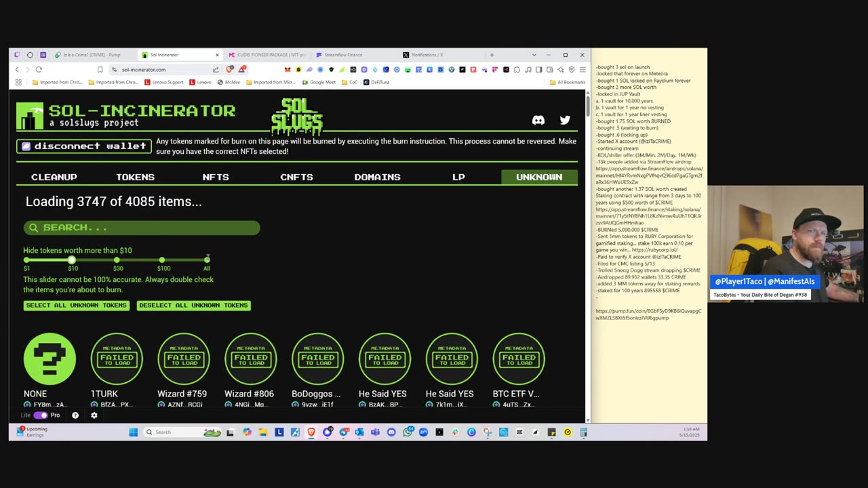Open the DeFiTuna bookmark
This screenshot has width=868, height=488.
[x=376, y=82]
